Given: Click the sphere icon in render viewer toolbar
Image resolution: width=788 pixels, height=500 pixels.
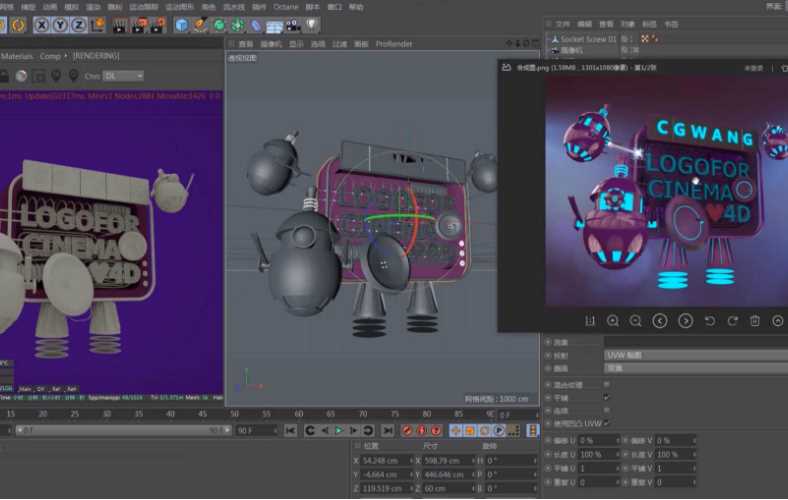Looking at the screenshot, I should click(21, 76).
